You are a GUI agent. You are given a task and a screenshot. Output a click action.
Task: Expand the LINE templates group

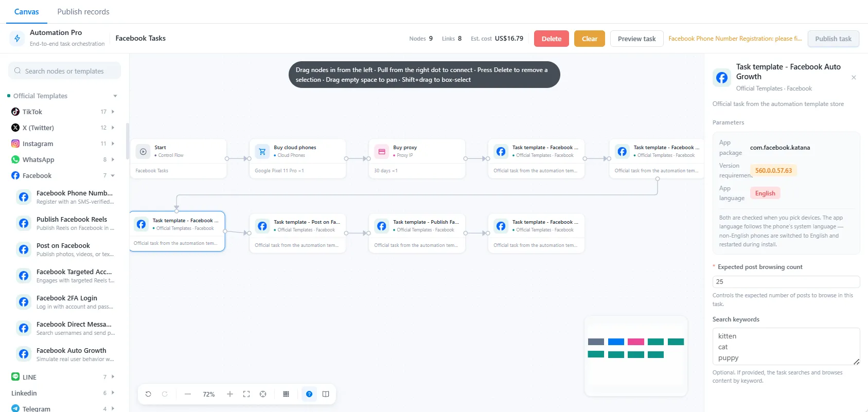point(113,377)
